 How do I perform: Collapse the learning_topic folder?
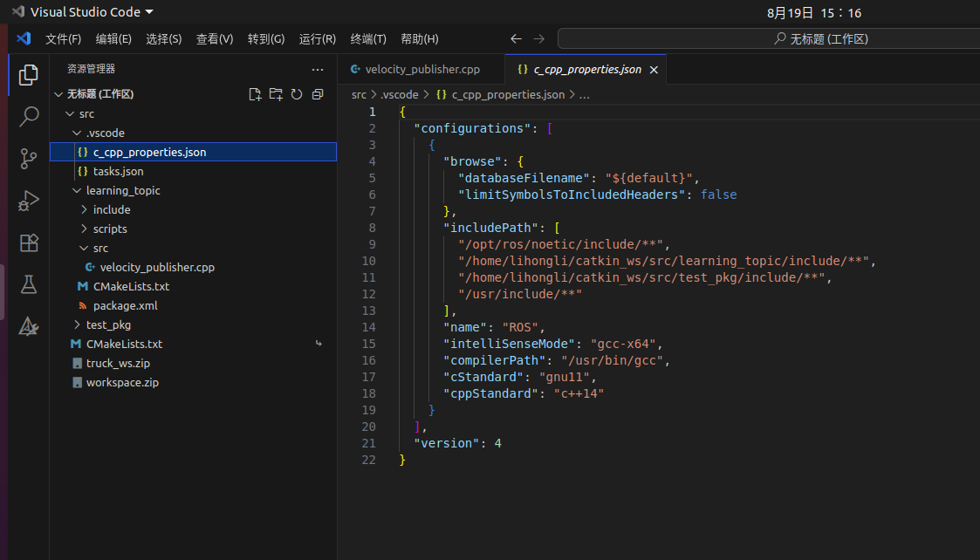pos(77,191)
